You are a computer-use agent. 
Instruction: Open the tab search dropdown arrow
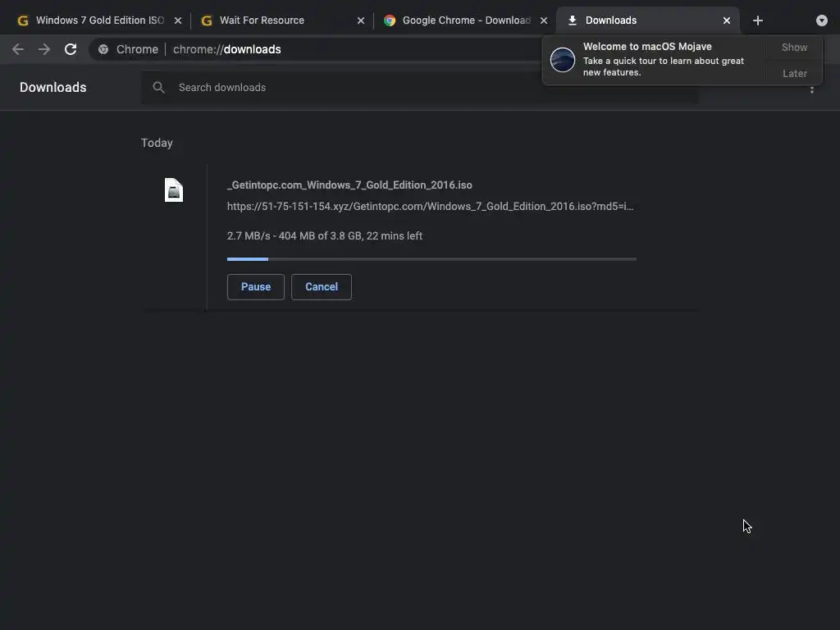[x=822, y=21]
